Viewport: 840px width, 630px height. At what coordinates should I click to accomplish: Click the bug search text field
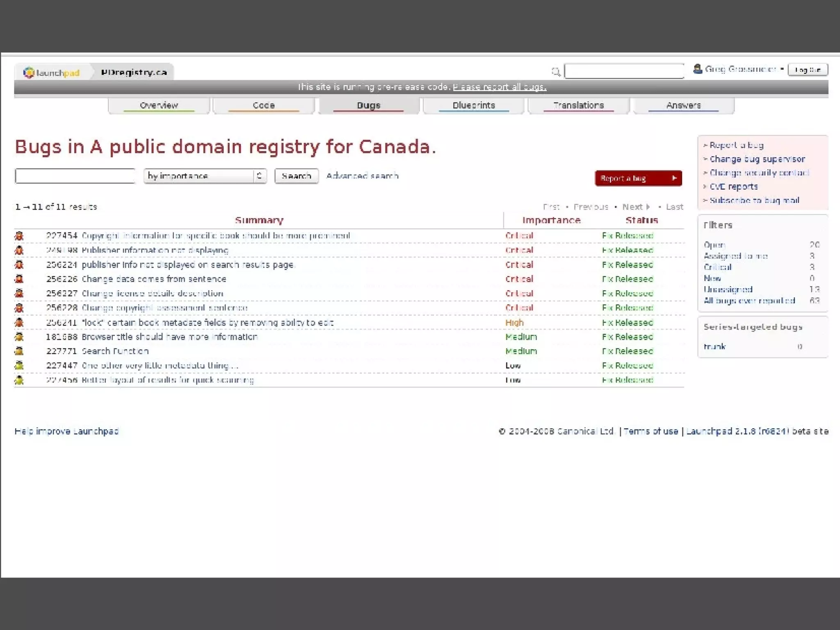[x=75, y=176]
